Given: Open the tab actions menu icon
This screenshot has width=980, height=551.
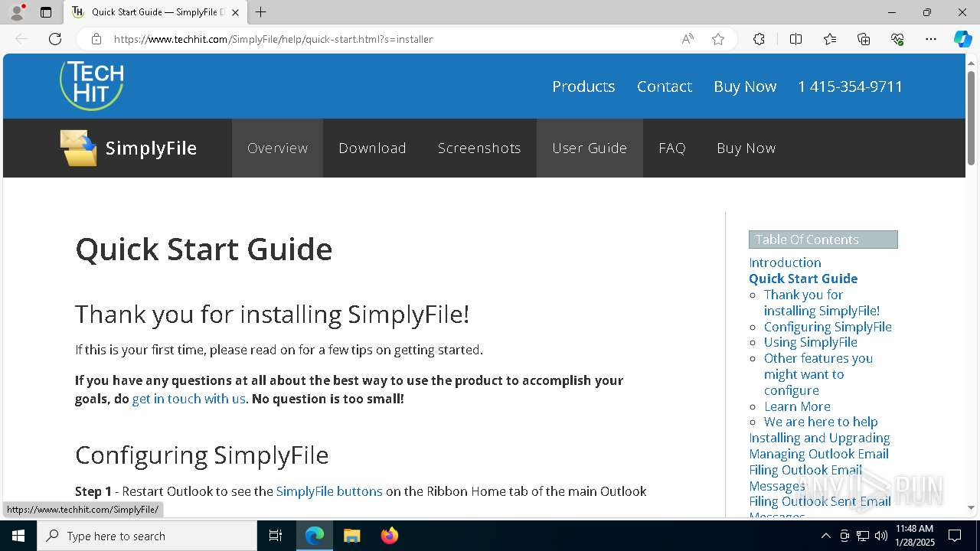Looking at the screenshot, I should point(46,12).
